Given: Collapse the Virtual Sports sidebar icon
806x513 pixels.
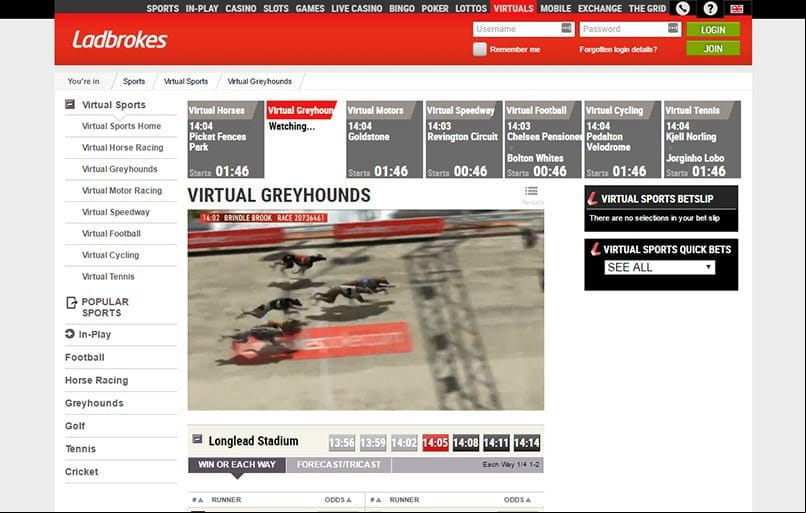Looking at the screenshot, I should [x=70, y=104].
